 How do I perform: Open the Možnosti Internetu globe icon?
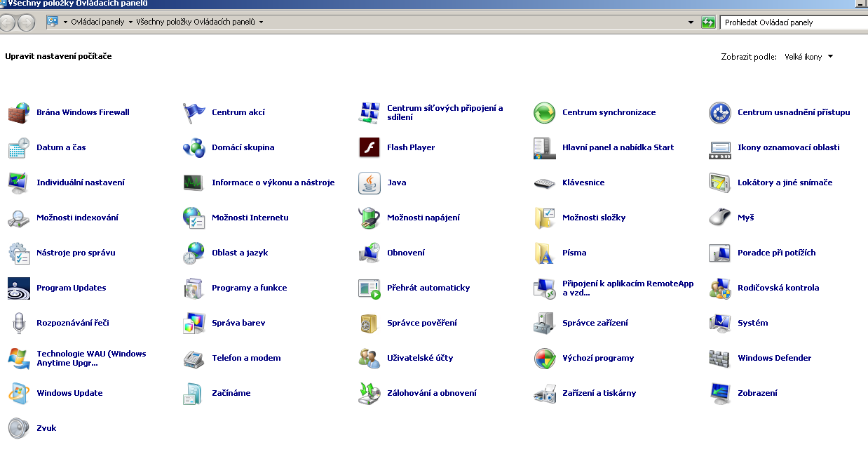tap(194, 218)
